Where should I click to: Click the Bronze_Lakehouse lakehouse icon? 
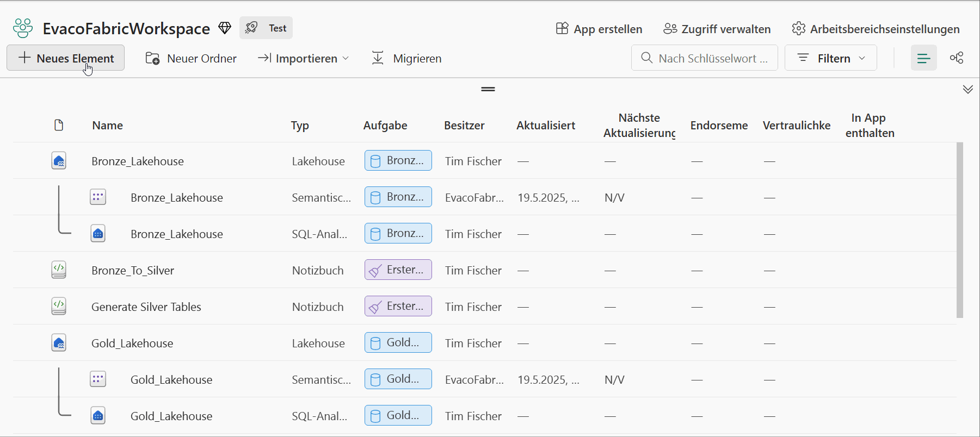point(59,161)
